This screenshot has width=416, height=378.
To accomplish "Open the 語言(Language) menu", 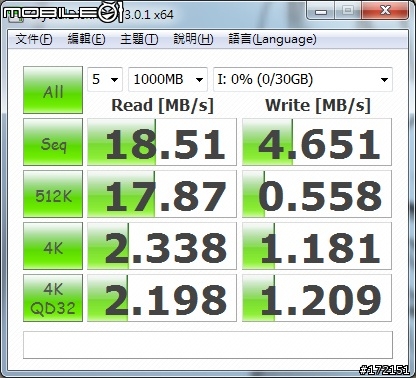I will (x=272, y=39).
